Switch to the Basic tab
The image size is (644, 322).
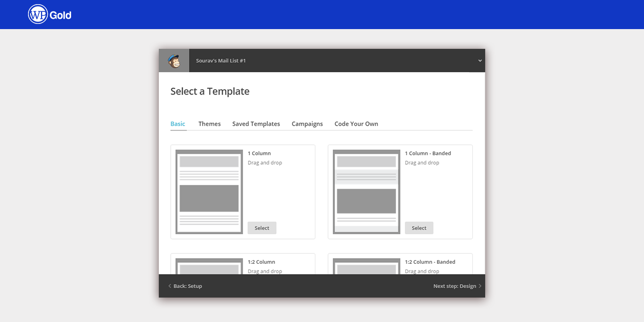[177, 124]
